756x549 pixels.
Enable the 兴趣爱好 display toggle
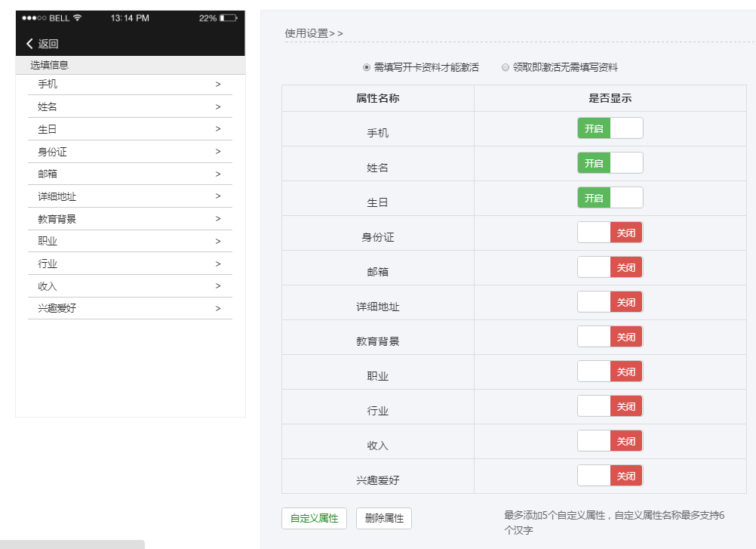pos(610,476)
